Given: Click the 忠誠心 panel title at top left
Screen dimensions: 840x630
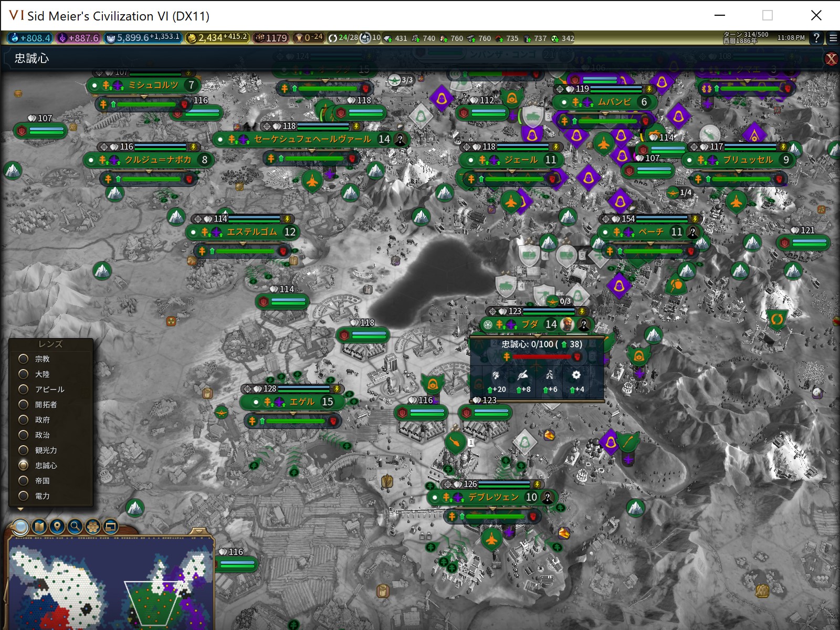Looking at the screenshot, I should click(30, 58).
